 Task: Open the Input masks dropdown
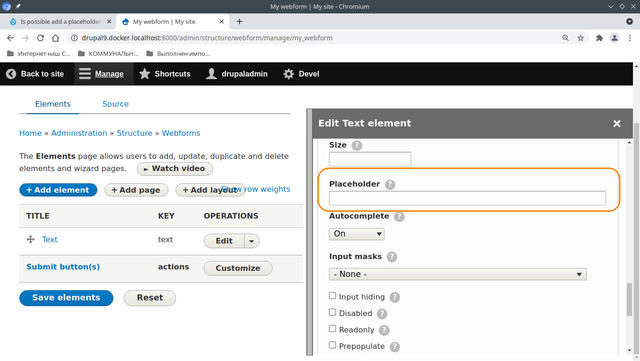tap(458, 274)
